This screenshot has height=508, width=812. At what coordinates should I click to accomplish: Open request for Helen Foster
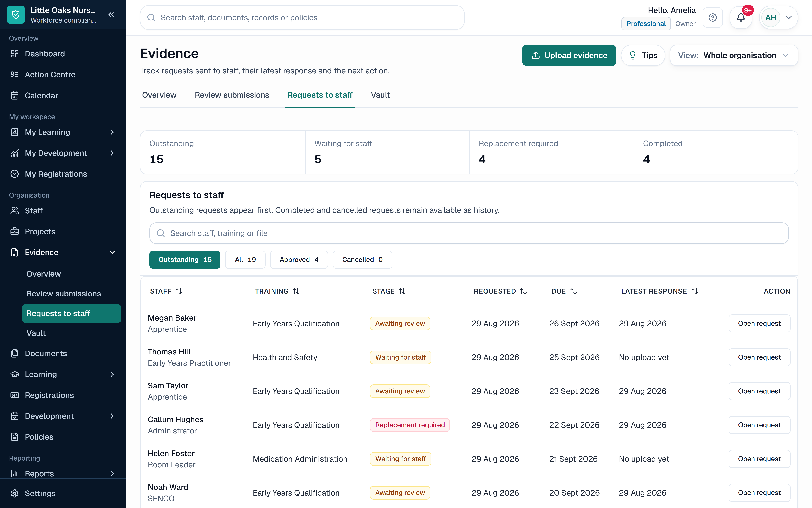click(759, 459)
